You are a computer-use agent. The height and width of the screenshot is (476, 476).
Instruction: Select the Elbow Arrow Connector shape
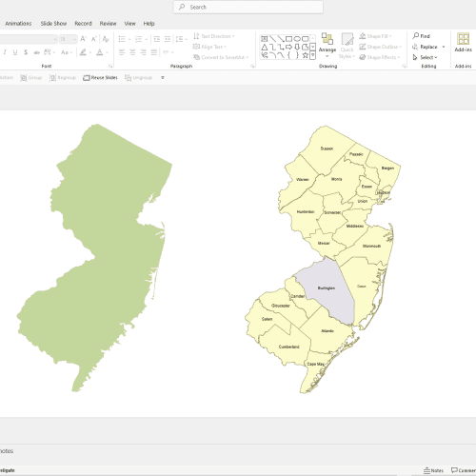(x=281, y=48)
